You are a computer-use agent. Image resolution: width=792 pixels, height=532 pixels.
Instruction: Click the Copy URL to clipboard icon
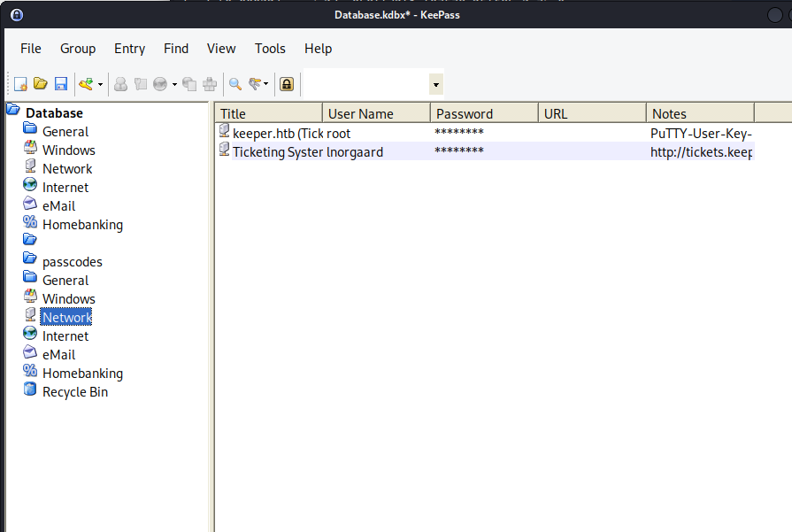click(189, 84)
